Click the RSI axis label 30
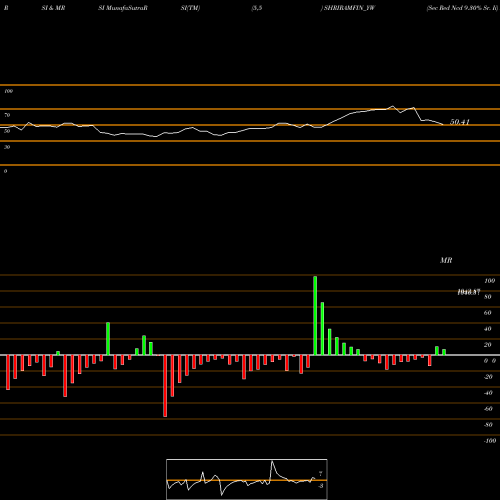Image resolution: width=500 pixels, height=500 pixels. click(7, 147)
